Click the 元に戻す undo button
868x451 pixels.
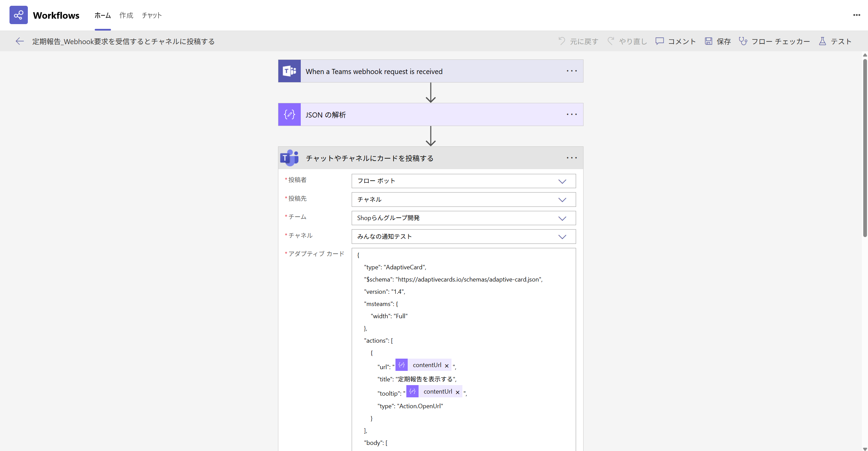[x=578, y=41]
